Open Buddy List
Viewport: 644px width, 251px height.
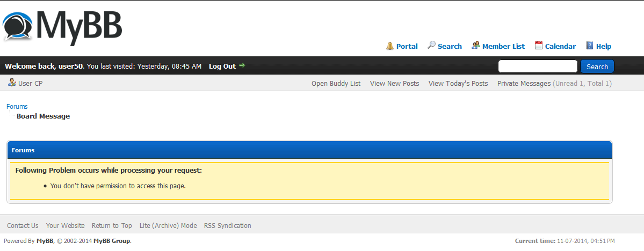coord(336,84)
